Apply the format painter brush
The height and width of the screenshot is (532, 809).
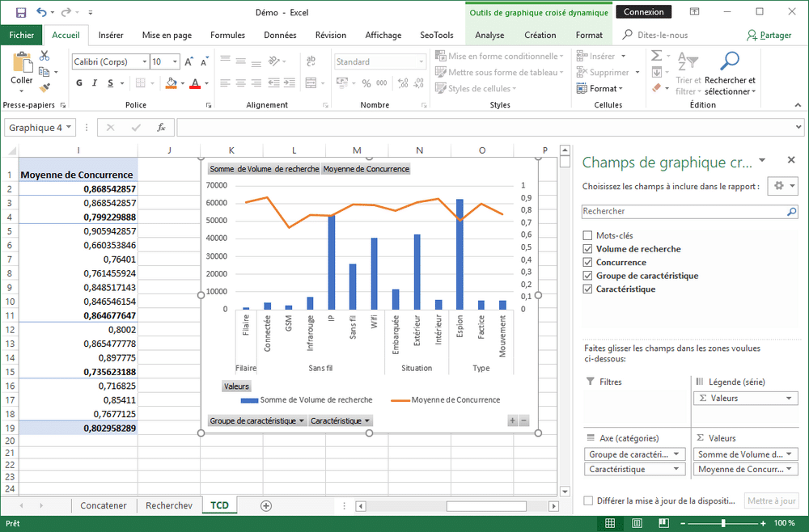pyautogui.click(x=44, y=87)
